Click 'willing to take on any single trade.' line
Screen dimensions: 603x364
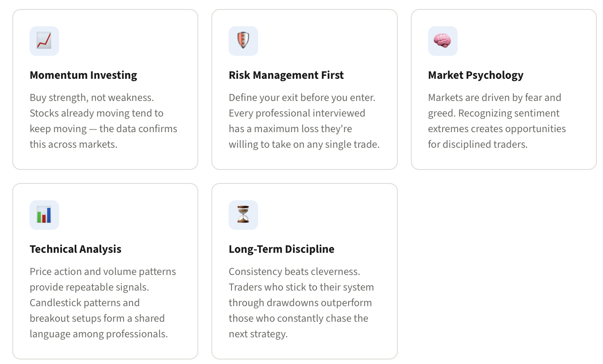(304, 144)
